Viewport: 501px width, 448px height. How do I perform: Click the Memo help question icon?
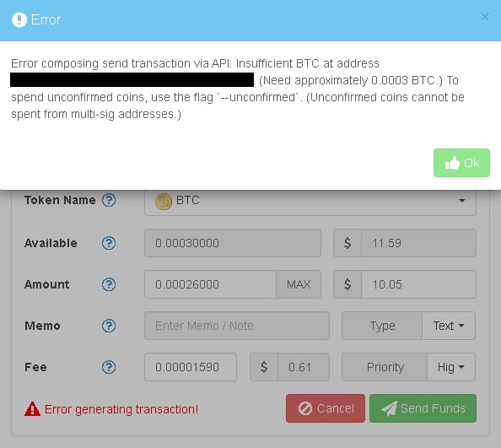click(x=109, y=326)
